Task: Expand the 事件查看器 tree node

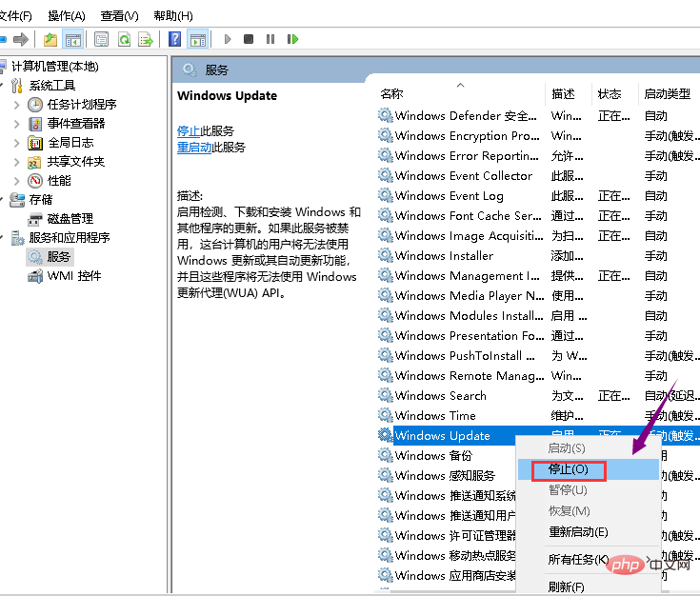Action: 17,124
